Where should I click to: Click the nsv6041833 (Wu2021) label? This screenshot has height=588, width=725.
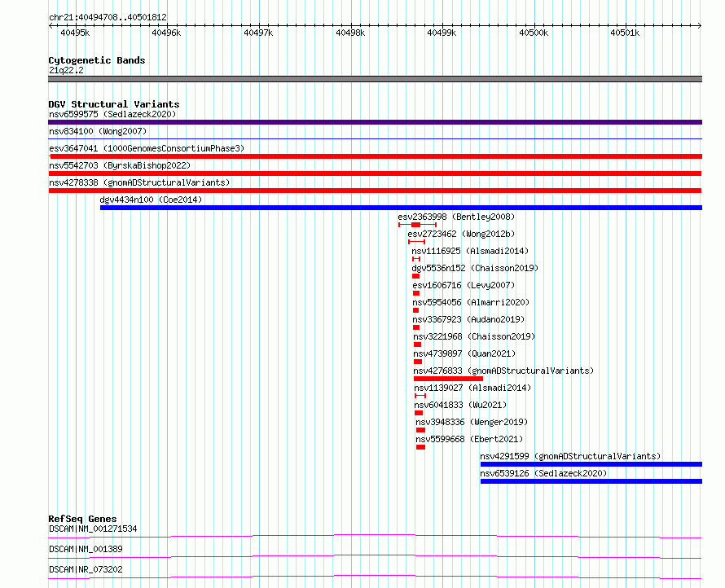click(460, 405)
